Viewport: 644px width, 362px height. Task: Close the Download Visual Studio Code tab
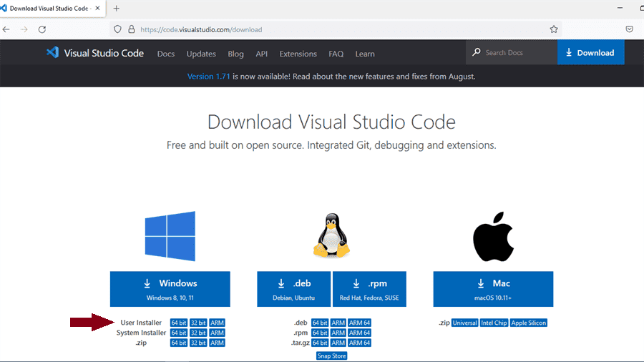pos(97,8)
